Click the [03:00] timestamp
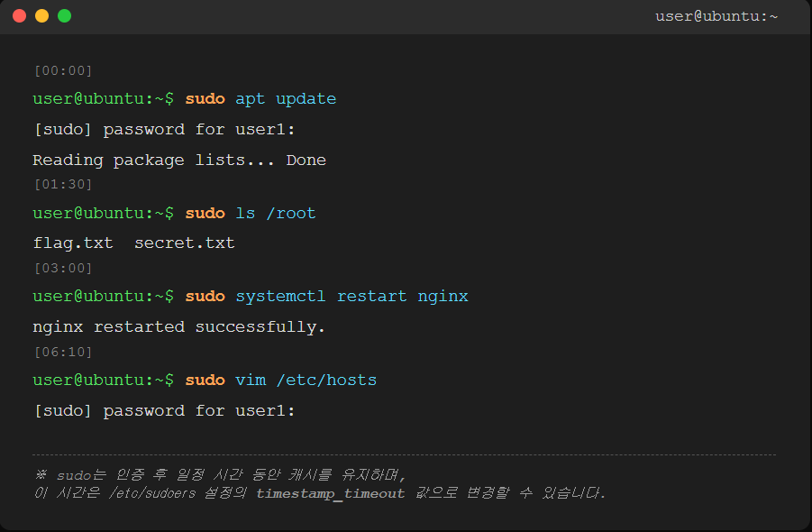The image size is (812, 532). (63, 269)
